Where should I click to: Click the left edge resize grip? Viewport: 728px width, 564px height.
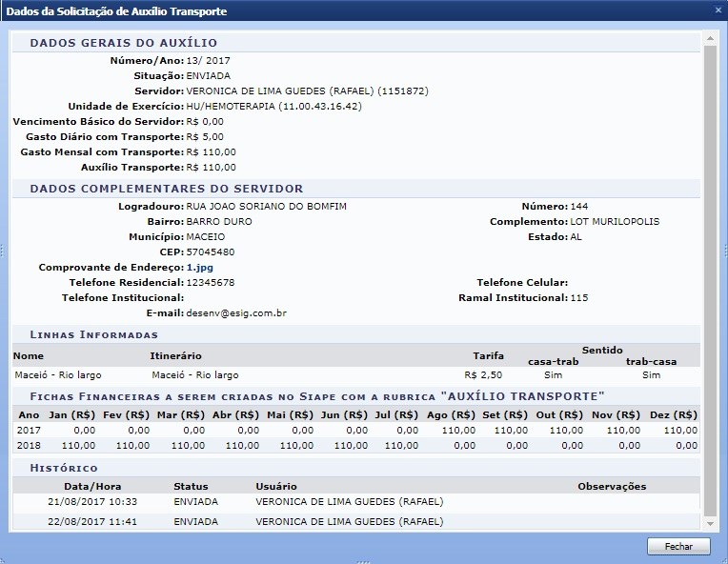click(x=3, y=250)
